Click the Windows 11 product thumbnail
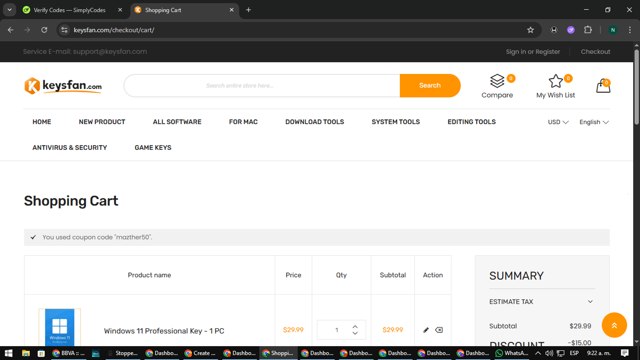The height and width of the screenshot is (360, 640). (x=60, y=327)
